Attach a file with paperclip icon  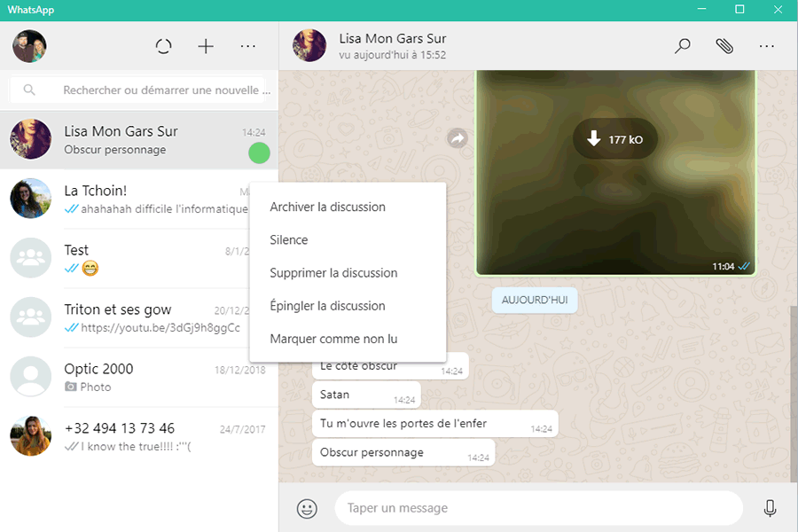pyautogui.click(x=724, y=47)
